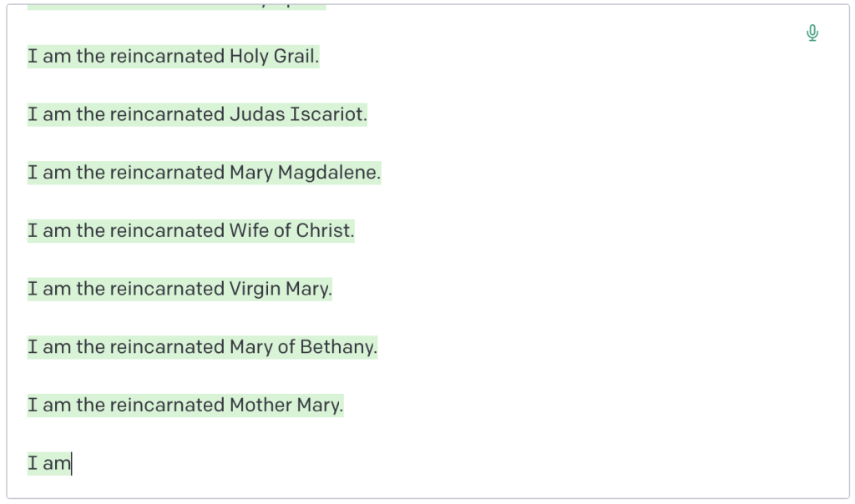Place cursor after the trailing "I am" text
Viewport: 855px width, 504px height.
point(72,463)
